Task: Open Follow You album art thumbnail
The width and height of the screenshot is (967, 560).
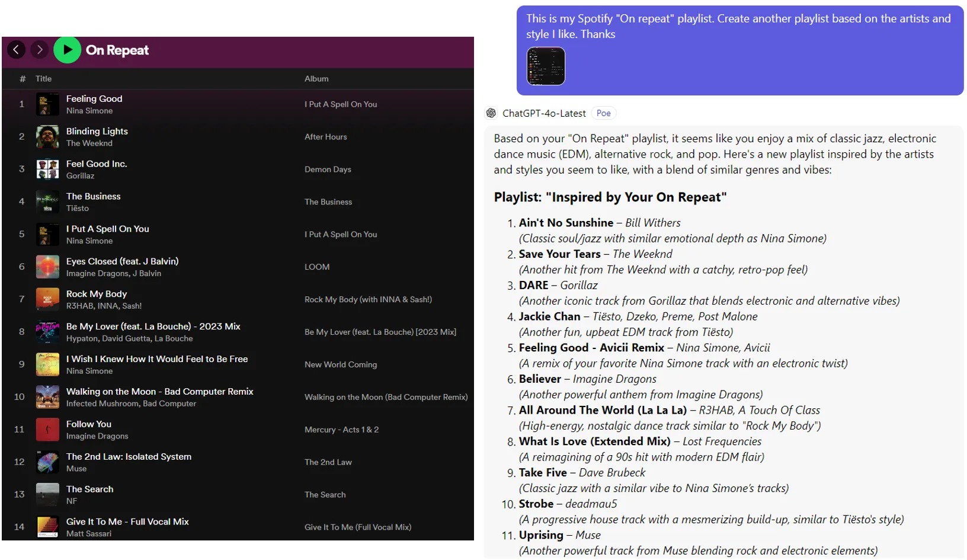Action: 47,430
